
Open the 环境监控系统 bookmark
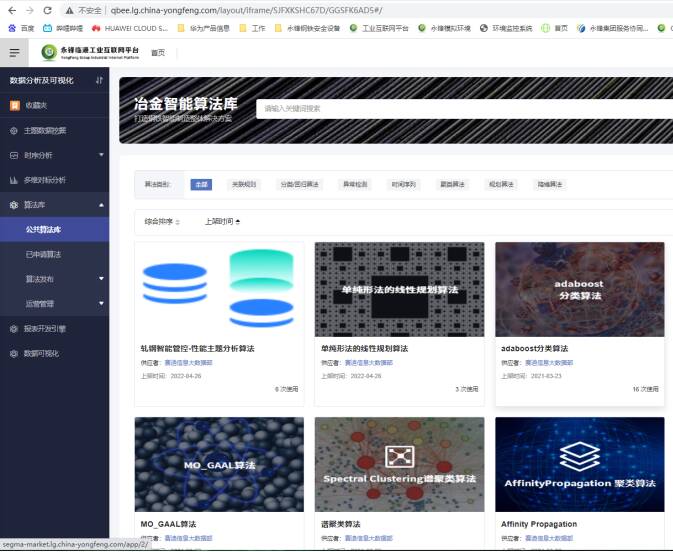[x=506, y=28]
